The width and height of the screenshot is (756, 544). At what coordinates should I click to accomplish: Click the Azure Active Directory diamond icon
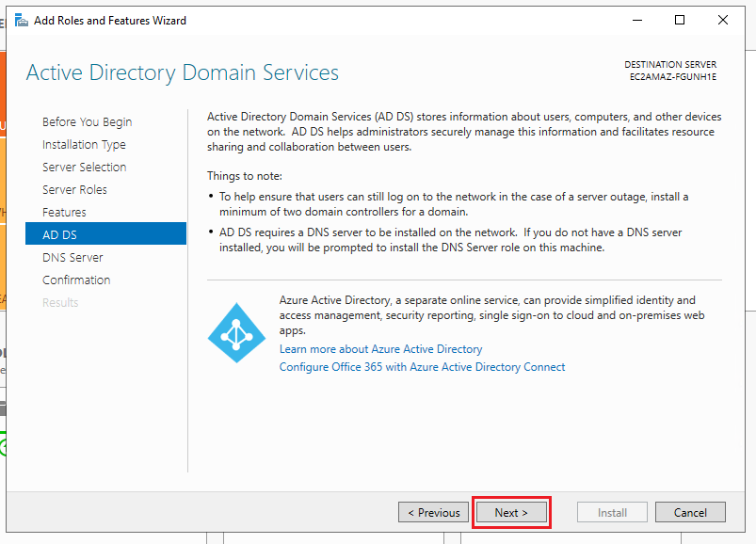236,332
